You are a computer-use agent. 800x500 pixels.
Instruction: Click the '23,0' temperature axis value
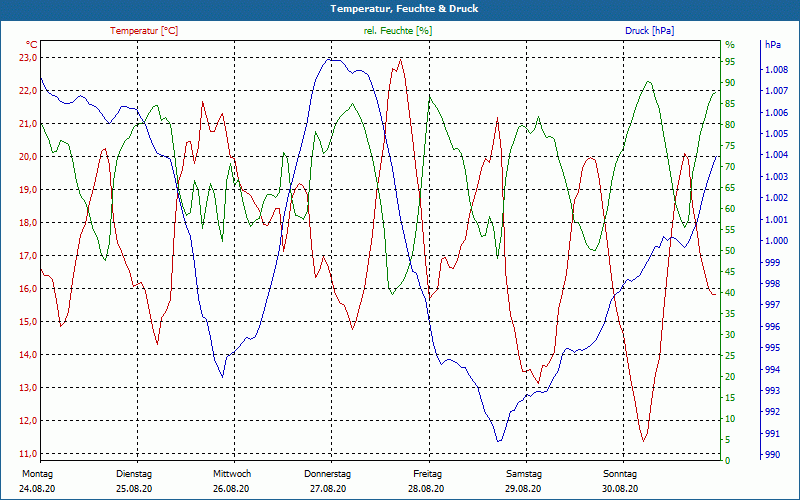[29, 58]
